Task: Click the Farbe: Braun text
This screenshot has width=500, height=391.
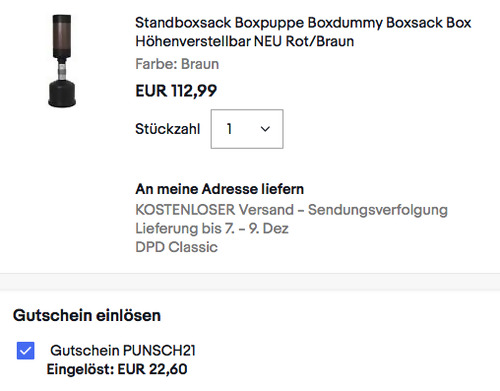Action: point(177,64)
